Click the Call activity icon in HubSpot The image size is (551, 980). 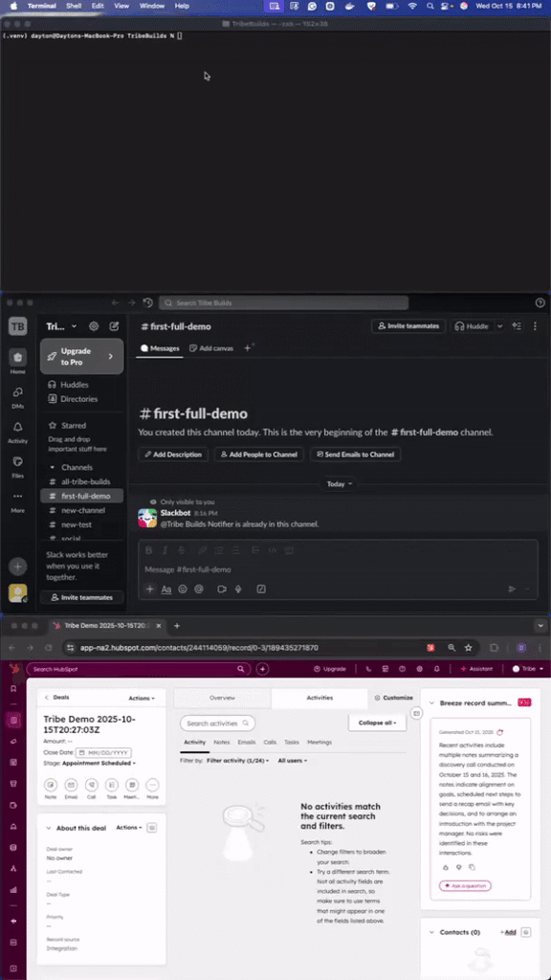pyautogui.click(x=91, y=785)
